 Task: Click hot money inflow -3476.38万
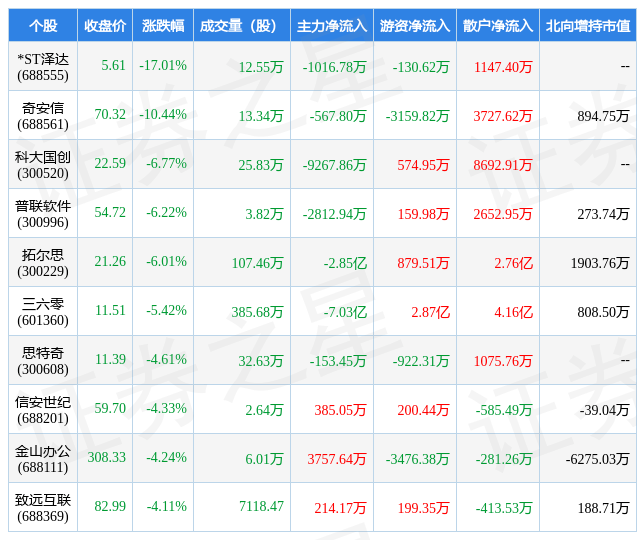[x=417, y=459]
